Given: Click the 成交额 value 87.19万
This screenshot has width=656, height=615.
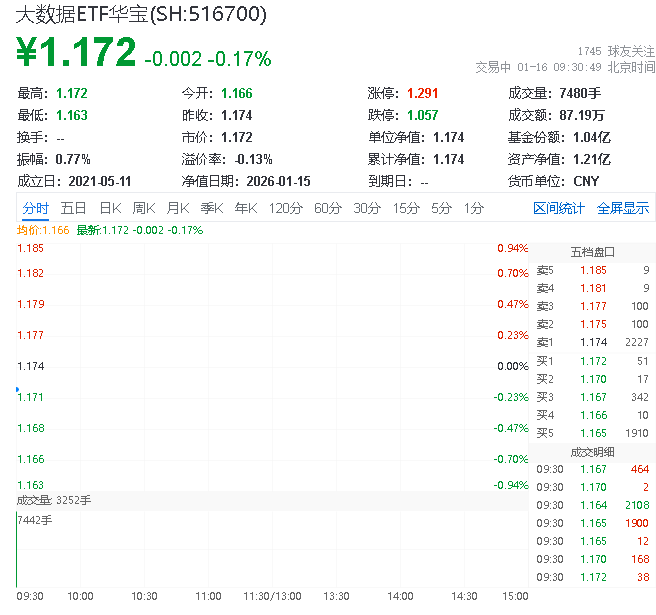Looking at the screenshot, I should (582, 115).
